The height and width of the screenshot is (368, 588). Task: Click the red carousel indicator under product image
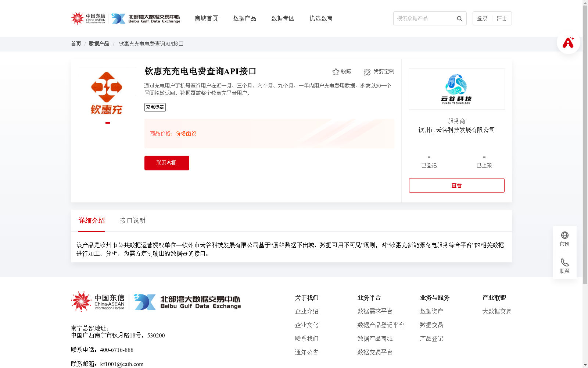click(108, 123)
